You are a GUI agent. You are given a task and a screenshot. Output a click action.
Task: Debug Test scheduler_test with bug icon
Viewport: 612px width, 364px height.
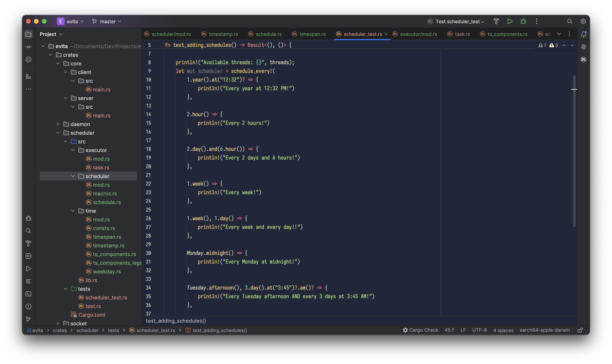[523, 21]
